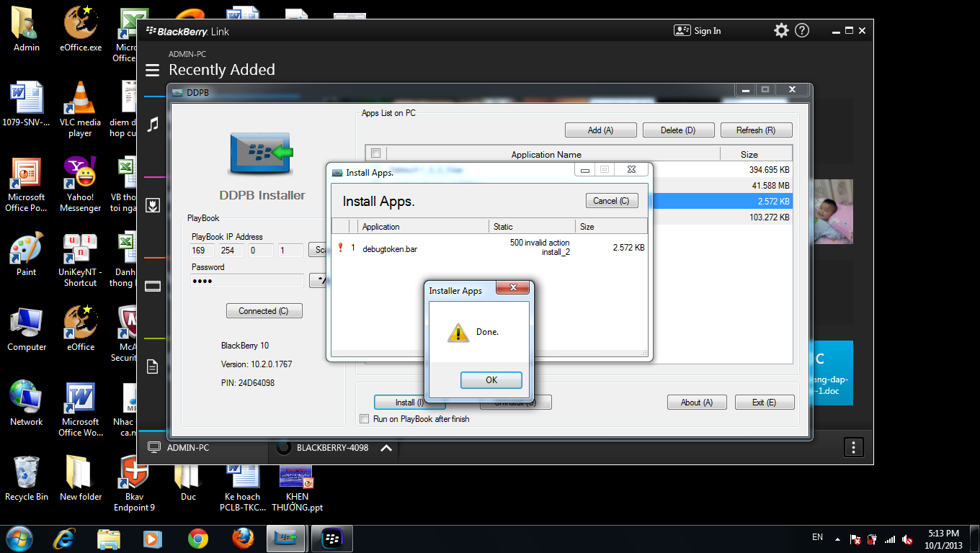This screenshot has height=553, width=980.
Task: Open the Recycle Bin desktop icon
Action: (27, 478)
